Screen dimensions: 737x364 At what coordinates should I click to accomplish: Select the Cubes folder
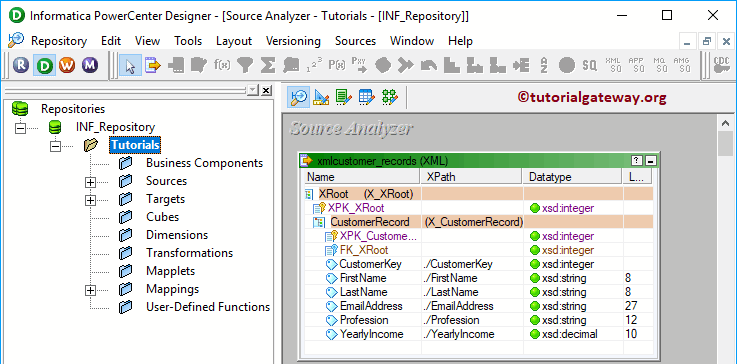(x=162, y=217)
